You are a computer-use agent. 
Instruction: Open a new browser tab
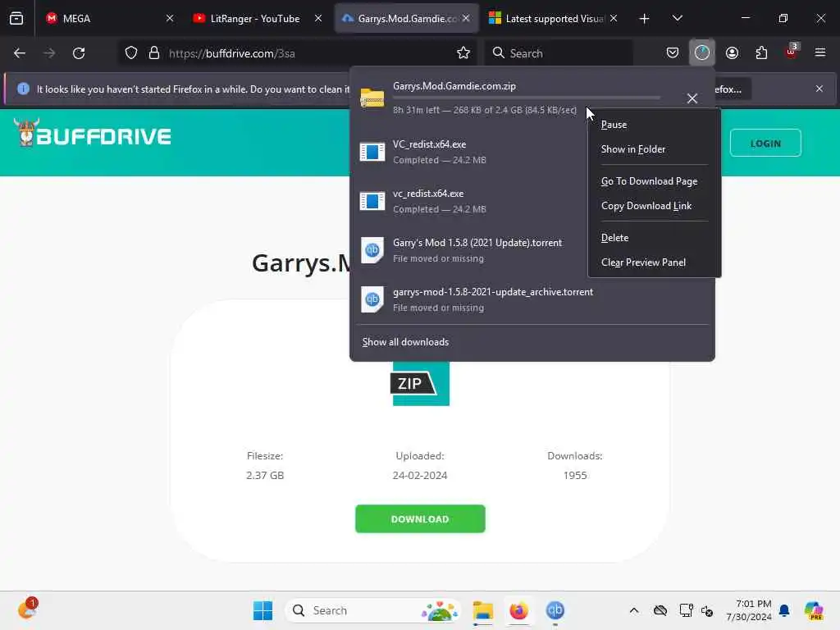point(645,19)
